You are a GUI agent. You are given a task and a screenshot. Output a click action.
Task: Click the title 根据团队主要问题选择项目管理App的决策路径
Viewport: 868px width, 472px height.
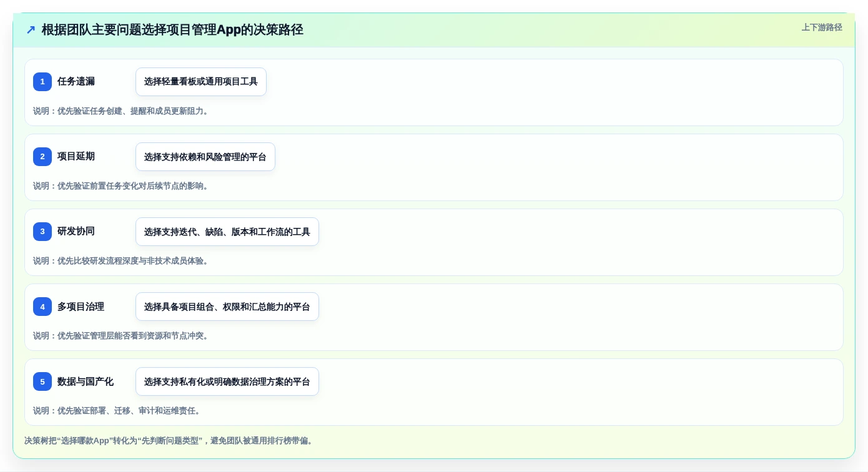pyautogui.click(x=172, y=30)
